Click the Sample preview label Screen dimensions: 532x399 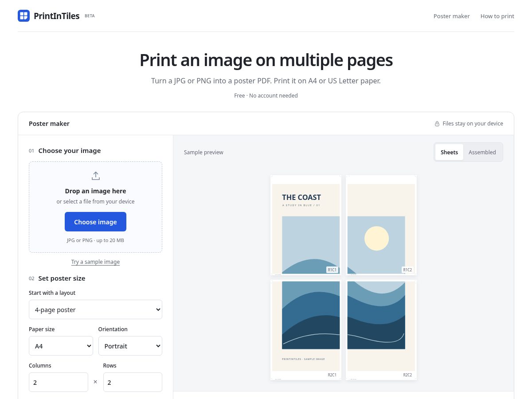[203, 152]
